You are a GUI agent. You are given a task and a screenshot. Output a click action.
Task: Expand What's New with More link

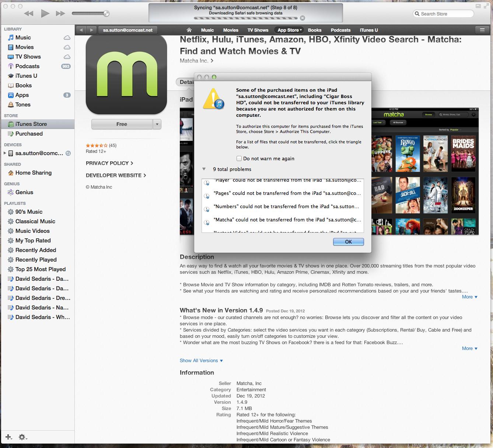470,349
